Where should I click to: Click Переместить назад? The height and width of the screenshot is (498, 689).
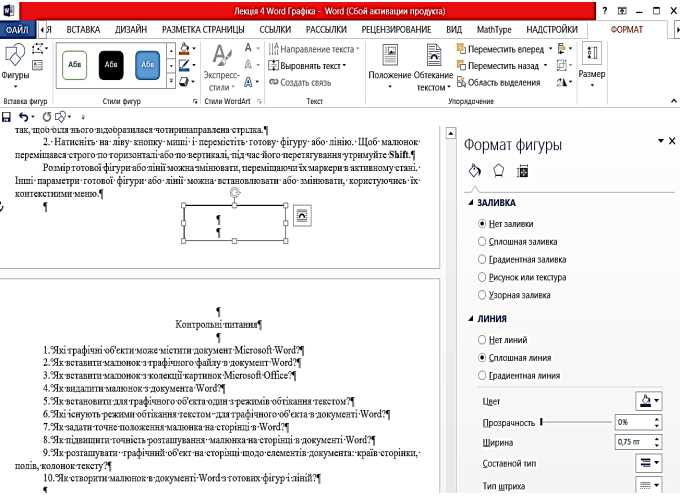click(498, 66)
